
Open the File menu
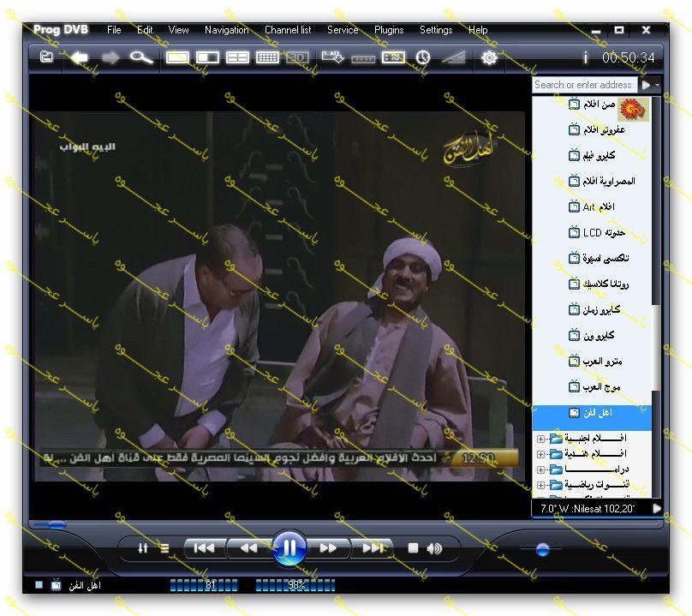point(114,30)
